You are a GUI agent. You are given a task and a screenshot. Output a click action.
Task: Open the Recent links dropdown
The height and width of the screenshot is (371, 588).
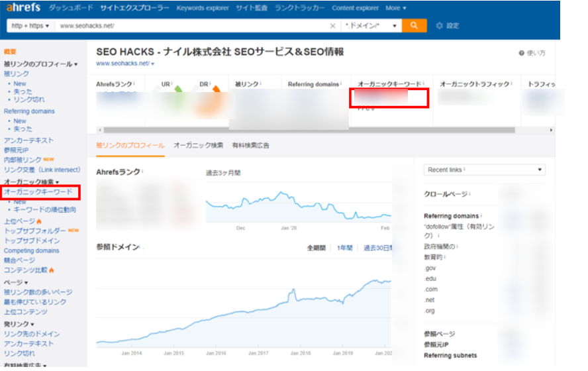coord(485,170)
